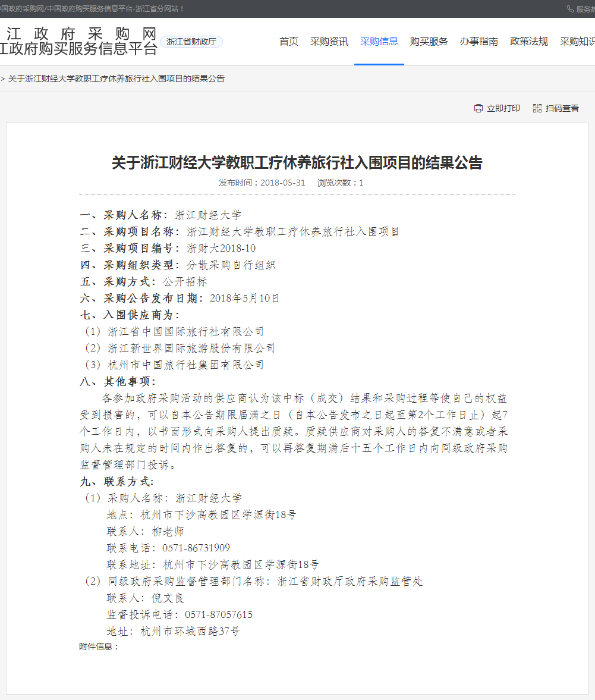Click the address 杭州市环城西路37号
The height and width of the screenshot is (700, 595).
190,631
